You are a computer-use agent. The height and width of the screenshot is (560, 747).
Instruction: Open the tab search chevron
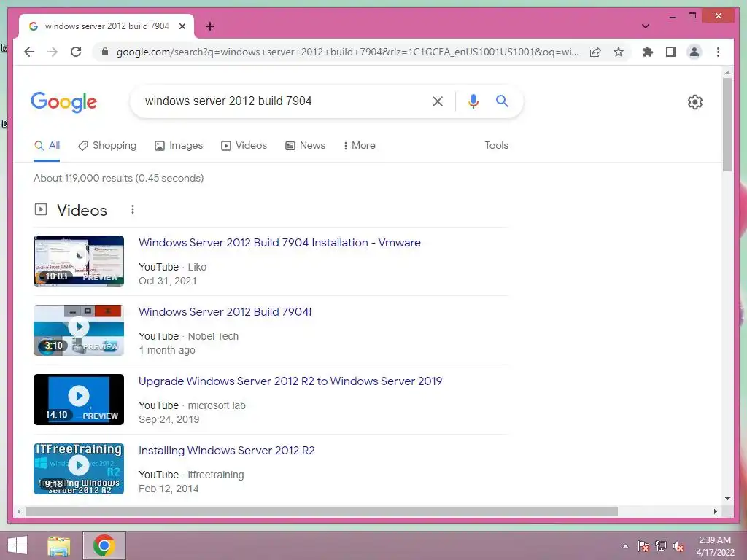click(645, 26)
